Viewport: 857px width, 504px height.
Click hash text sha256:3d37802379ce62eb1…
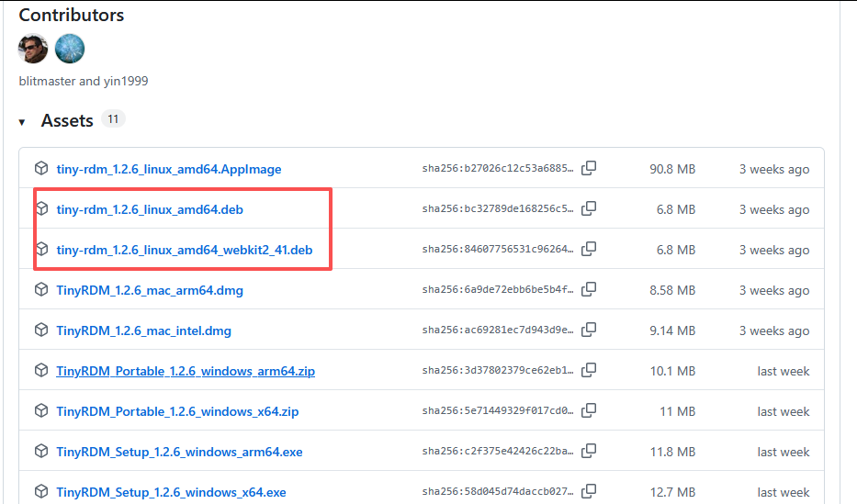click(x=498, y=370)
